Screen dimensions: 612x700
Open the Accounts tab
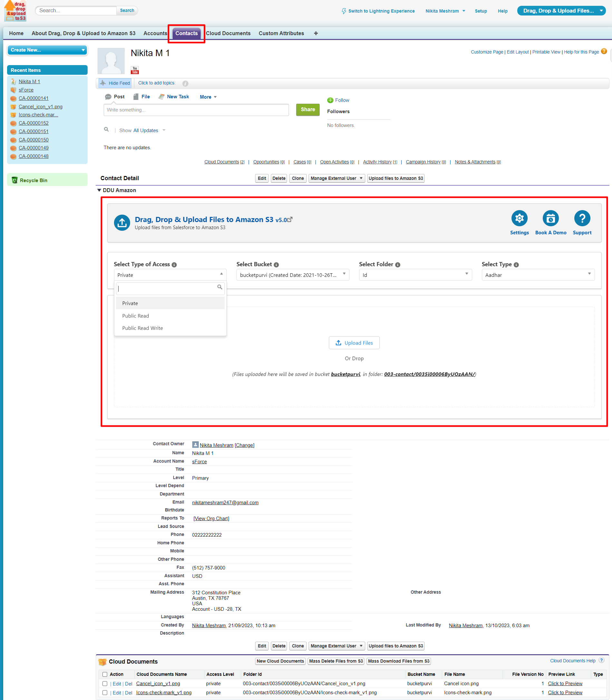click(x=155, y=33)
